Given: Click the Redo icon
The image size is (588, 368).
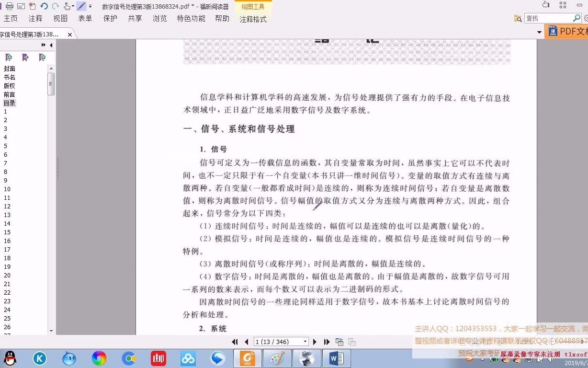Looking at the screenshot, I should [x=55, y=6].
